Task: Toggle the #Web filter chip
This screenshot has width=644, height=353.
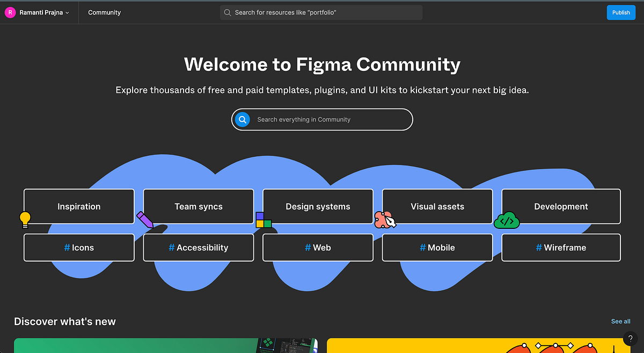Action: [318, 247]
